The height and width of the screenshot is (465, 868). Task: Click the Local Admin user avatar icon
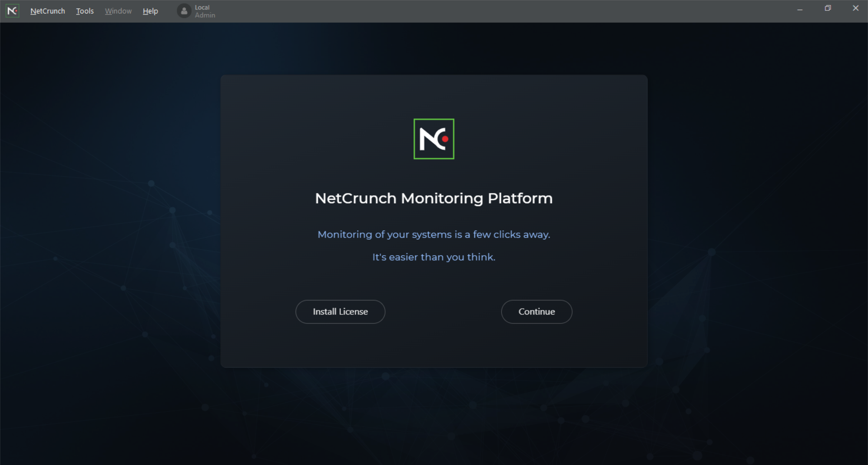point(184,11)
